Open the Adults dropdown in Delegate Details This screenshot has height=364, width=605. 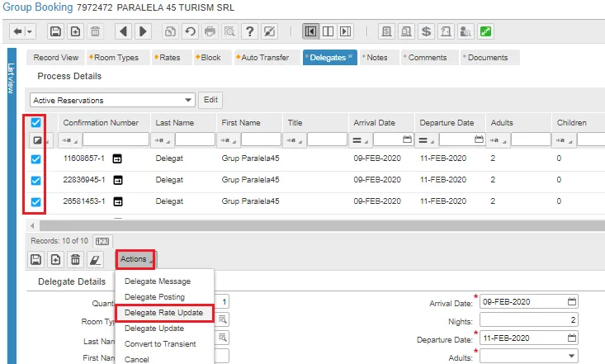click(571, 356)
